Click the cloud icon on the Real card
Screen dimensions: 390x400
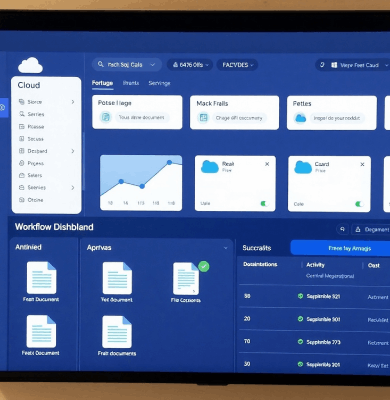[210, 166]
